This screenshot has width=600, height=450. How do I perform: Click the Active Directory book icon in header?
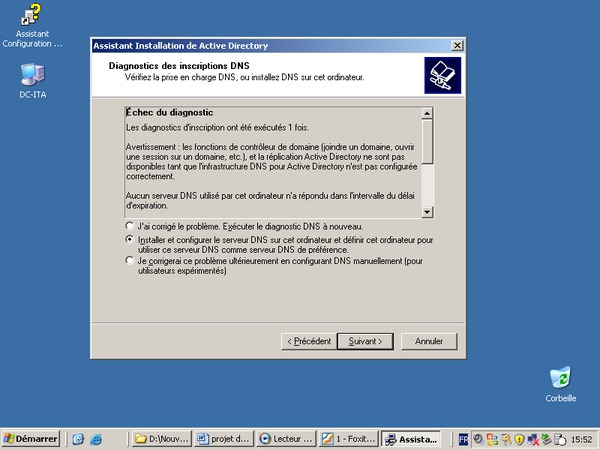(x=442, y=75)
